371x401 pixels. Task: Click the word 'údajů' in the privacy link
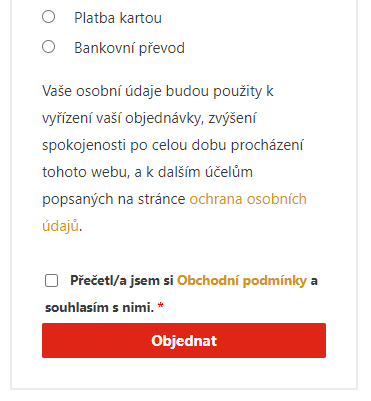pyautogui.click(x=61, y=226)
